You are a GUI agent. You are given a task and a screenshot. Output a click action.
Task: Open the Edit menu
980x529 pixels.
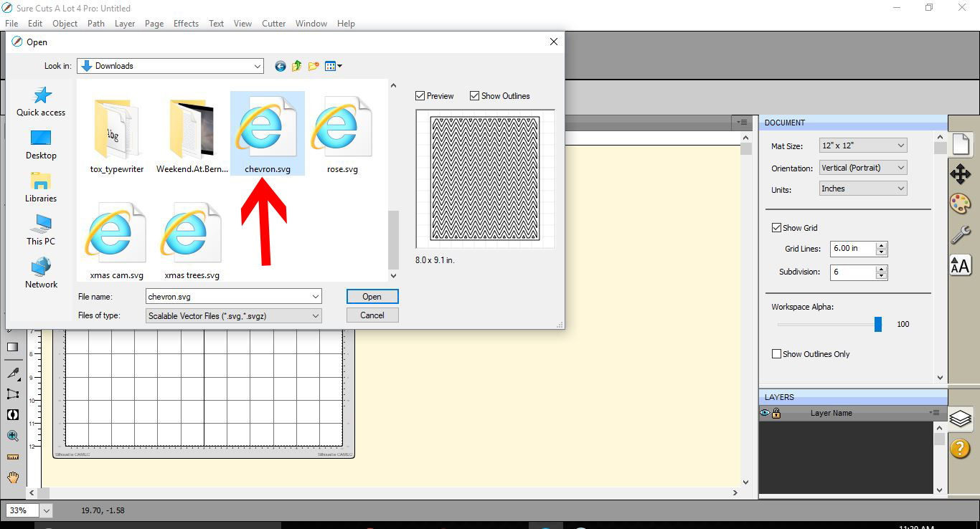coord(35,24)
